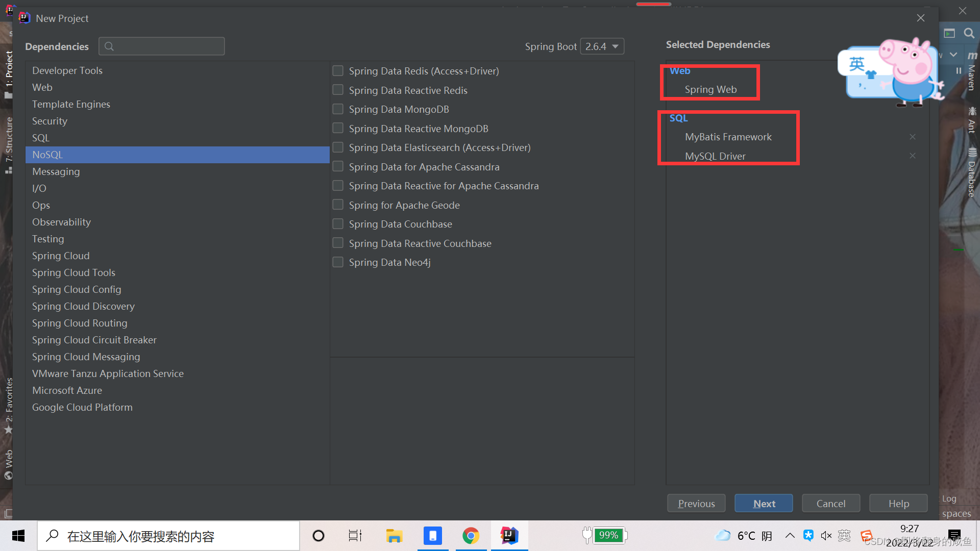Select the Spring Cloud Discovery category

pyautogui.click(x=83, y=306)
